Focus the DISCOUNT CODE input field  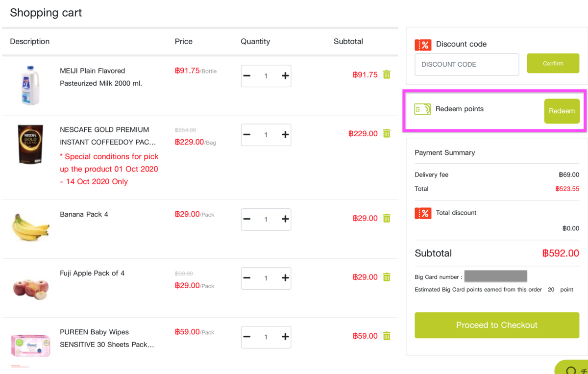point(467,64)
